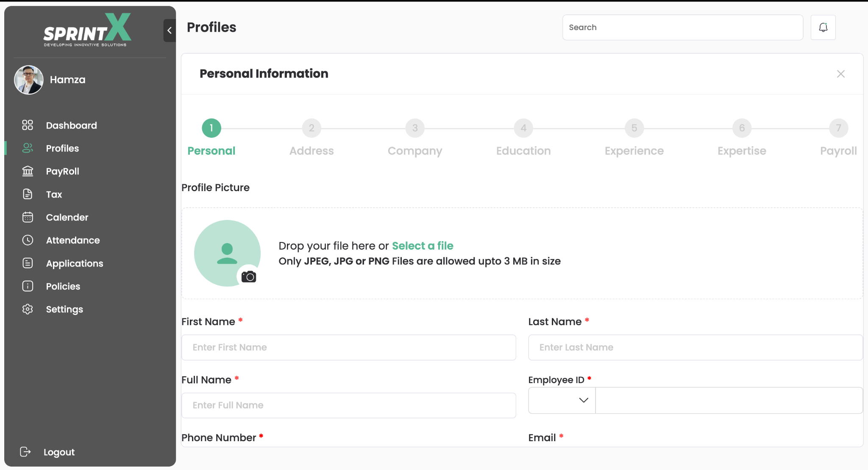Click the notification bell icon
The image size is (868, 470).
pyautogui.click(x=823, y=28)
